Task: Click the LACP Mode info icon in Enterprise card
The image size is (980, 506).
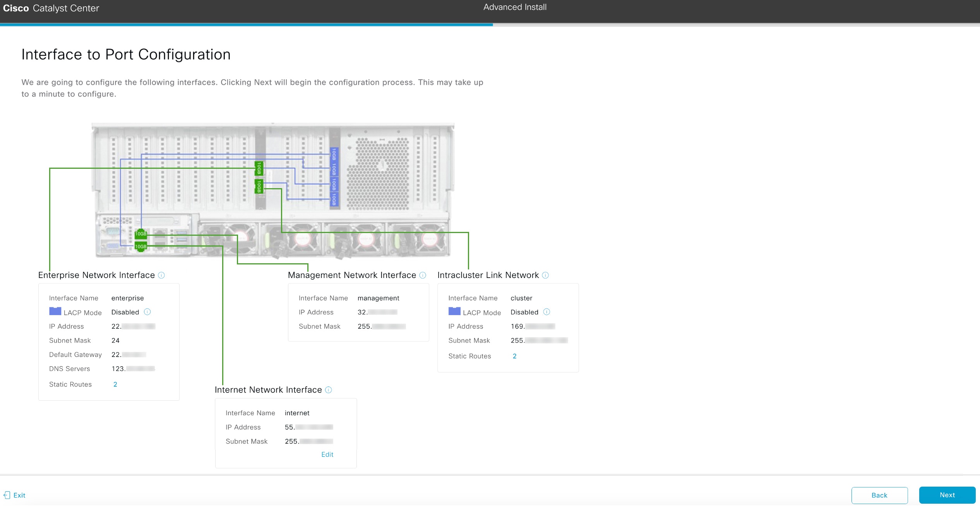Action: coord(147,312)
